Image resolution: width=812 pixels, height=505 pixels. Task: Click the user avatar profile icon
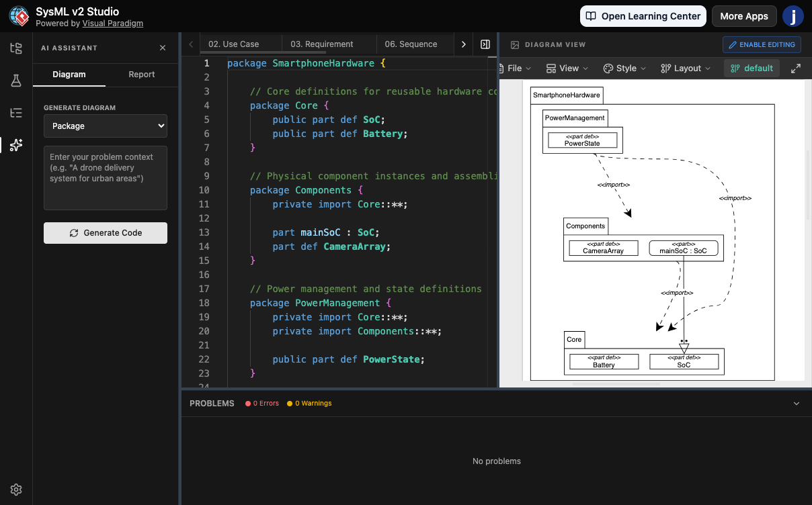point(793,16)
